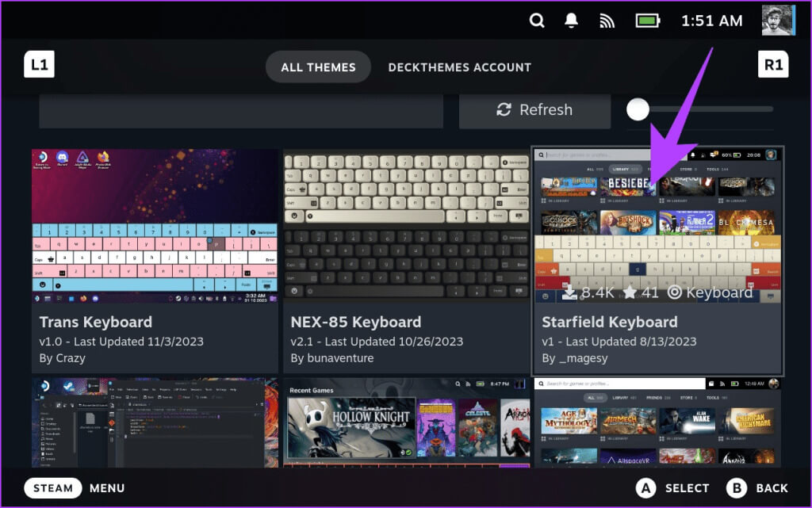Click the wireless network status icon
This screenshot has width=812, height=508.
click(x=607, y=21)
